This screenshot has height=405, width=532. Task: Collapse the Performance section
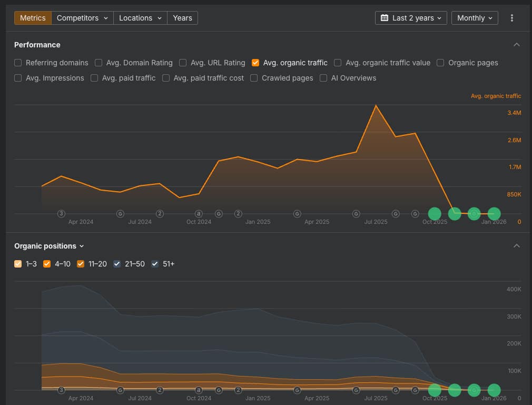coord(517,45)
